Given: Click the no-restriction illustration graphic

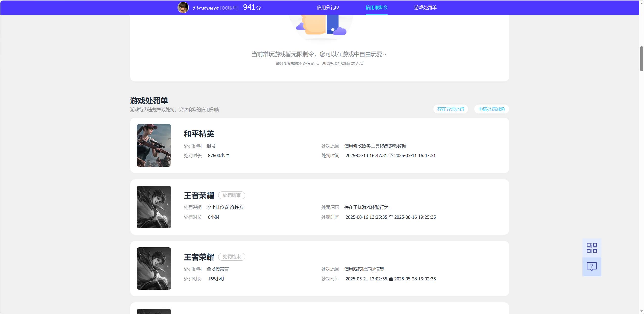Looking at the screenshot, I should (320, 27).
